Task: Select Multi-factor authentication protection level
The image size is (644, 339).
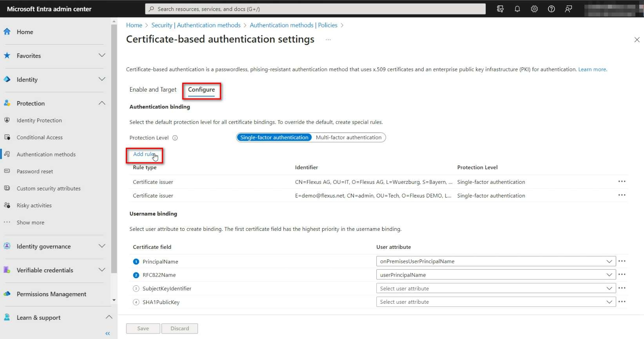Action: point(348,138)
